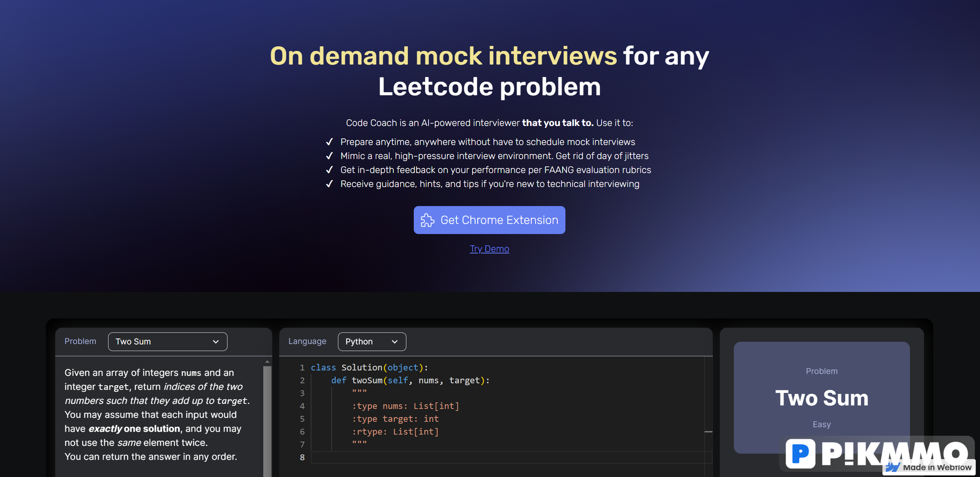The height and width of the screenshot is (477, 980).
Task: Click text 'You can return the answer in any order.'
Action: point(151,457)
